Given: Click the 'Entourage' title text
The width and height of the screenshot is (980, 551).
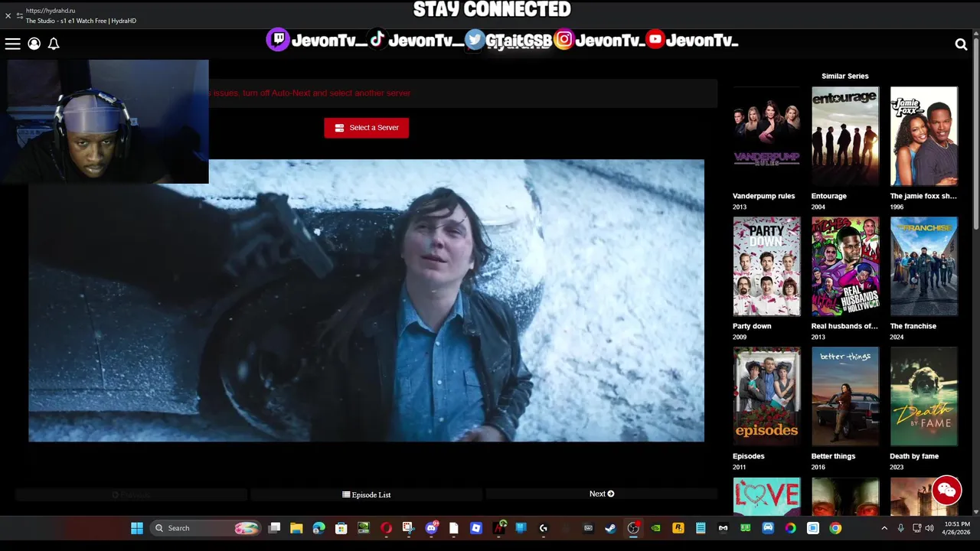Looking at the screenshot, I should [828, 196].
